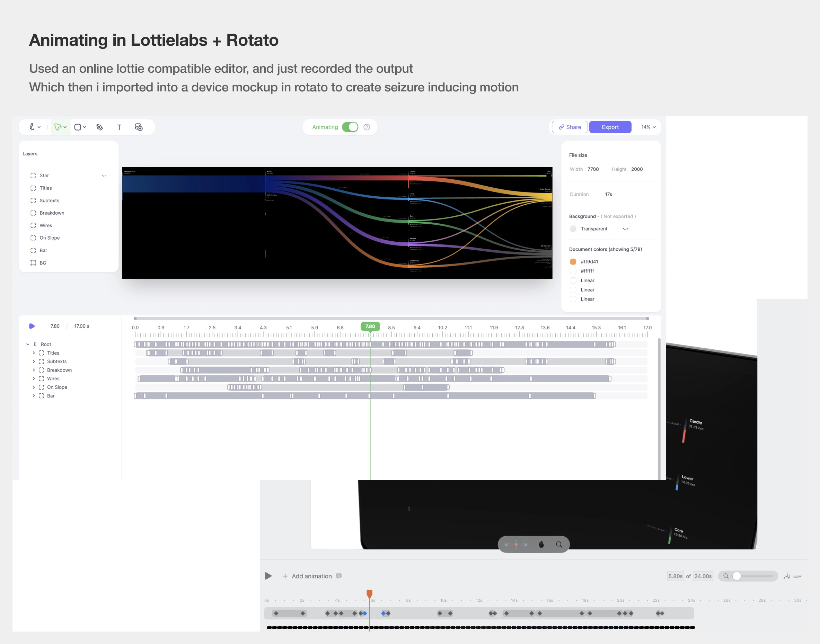The height and width of the screenshot is (644, 820).
Task: Expand the Breakdown row in timeline
Action: click(34, 370)
